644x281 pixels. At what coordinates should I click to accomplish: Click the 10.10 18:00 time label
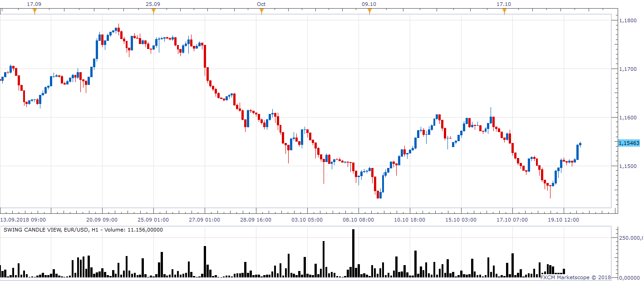pos(410,220)
